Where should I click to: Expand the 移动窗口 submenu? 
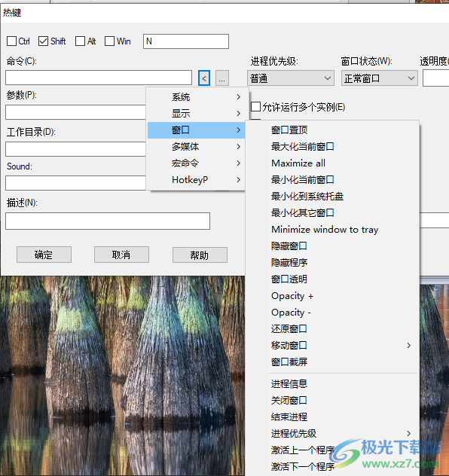click(x=332, y=345)
